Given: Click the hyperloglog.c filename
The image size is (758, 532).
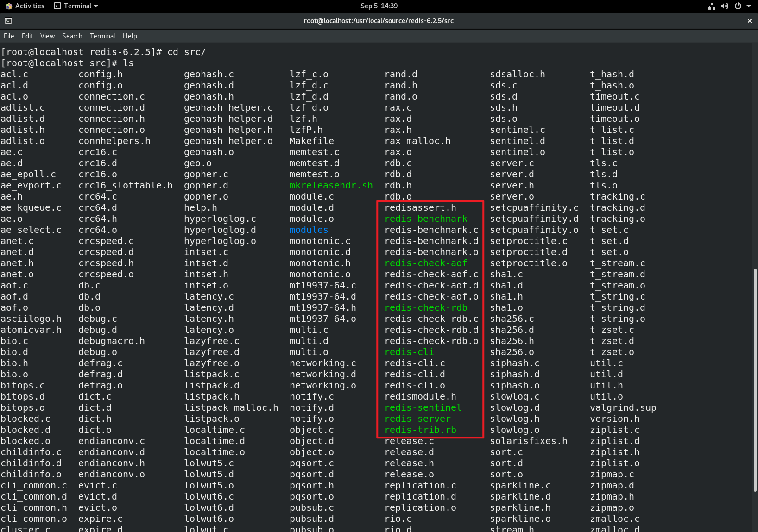Looking at the screenshot, I should coord(220,219).
